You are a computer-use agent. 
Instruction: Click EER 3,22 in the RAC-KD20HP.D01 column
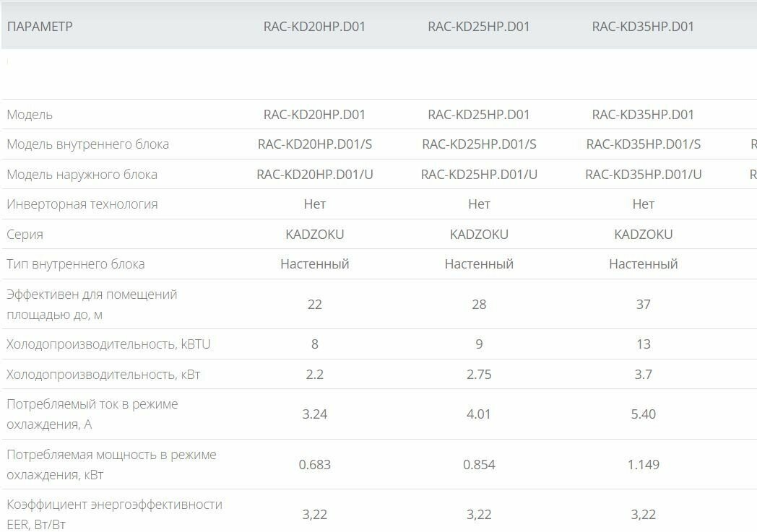pyautogui.click(x=315, y=515)
